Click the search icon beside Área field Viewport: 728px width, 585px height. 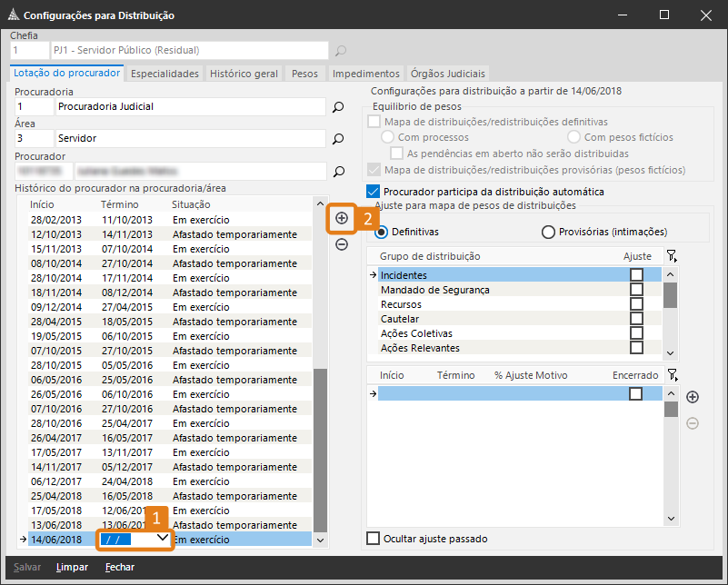click(x=338, y=139)
